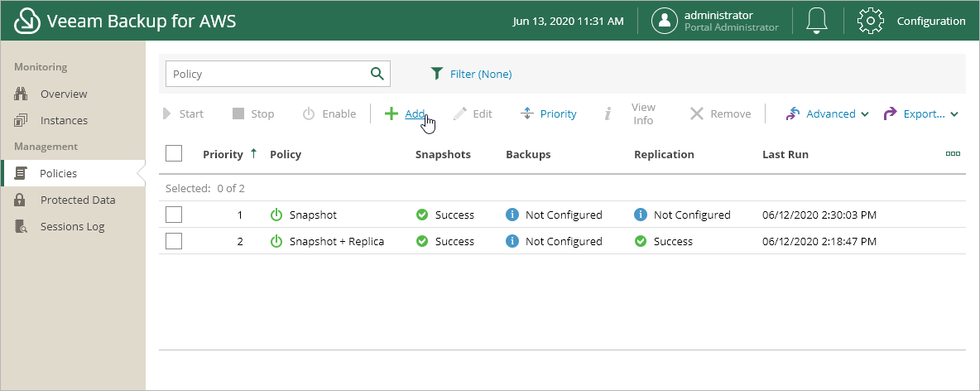Click the Advanced curved-arrow icon

(x=793, y=113)
